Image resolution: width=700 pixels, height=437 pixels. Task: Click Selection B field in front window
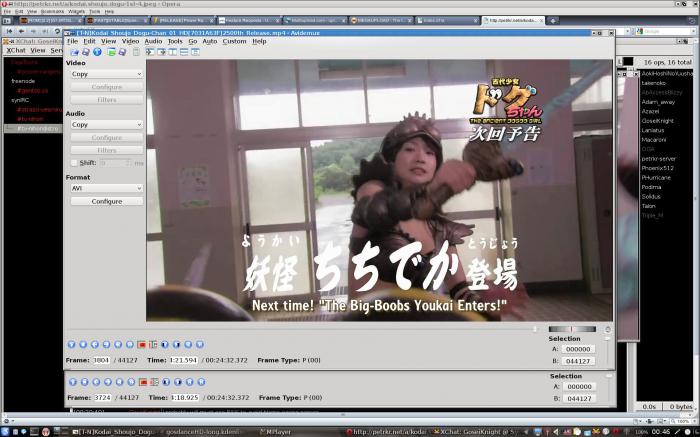(578, 361)
